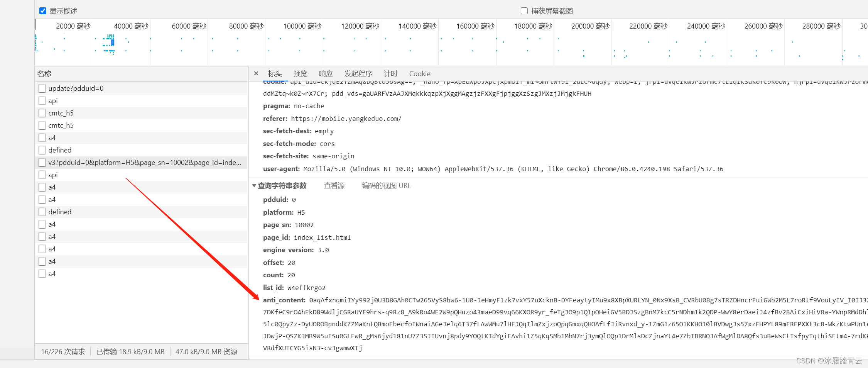Click the 编码的视图 URL link
Screen dimensions: 868x368
pos(387,186)
